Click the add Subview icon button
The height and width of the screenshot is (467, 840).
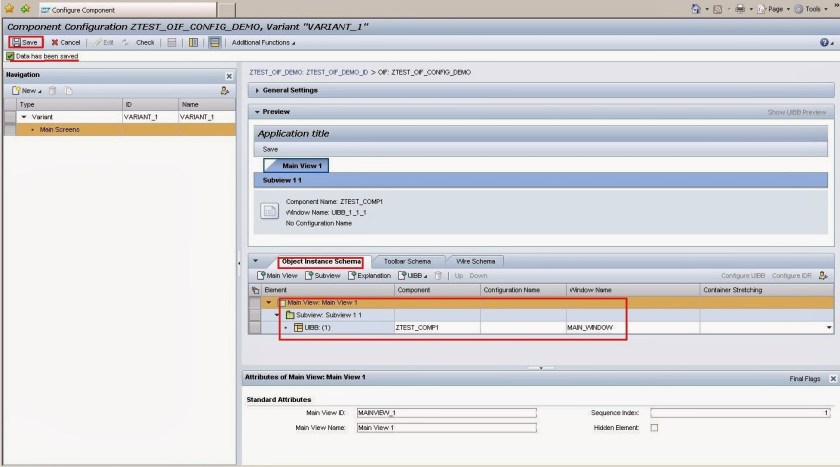point(323,275)
